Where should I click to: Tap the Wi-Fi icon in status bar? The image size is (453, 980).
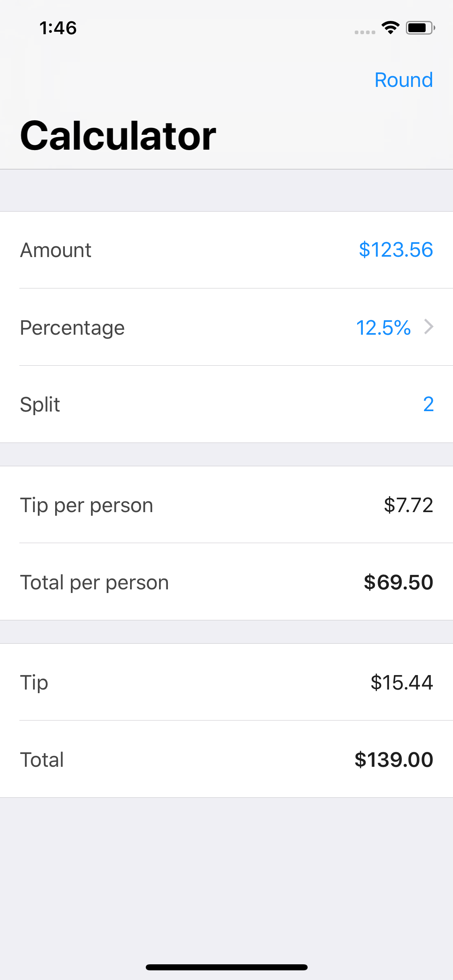390,28
